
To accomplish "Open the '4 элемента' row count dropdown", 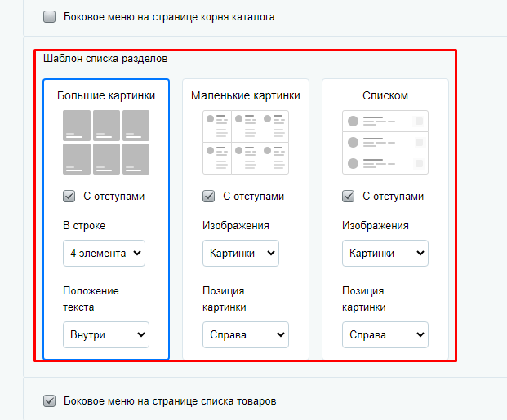I will click(105, 253).
